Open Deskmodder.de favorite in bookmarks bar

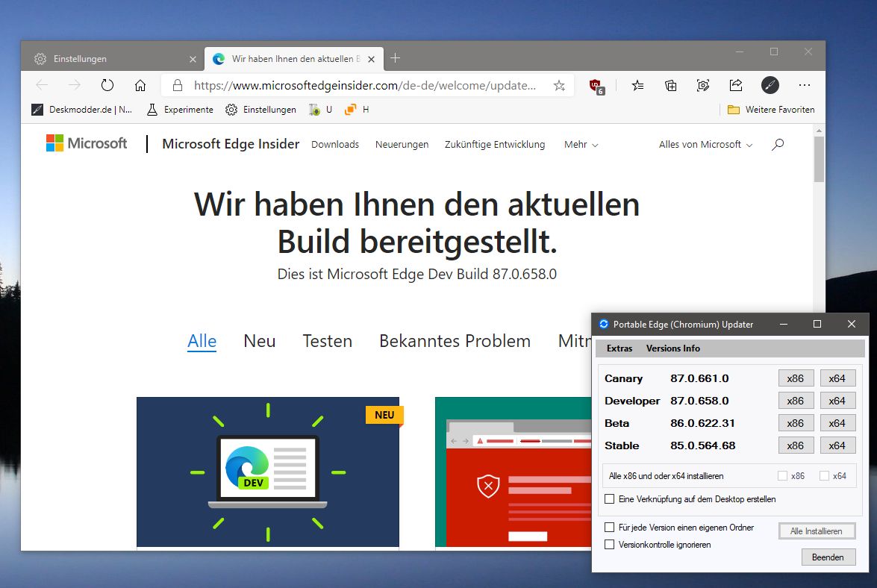[x=82, y=110]
